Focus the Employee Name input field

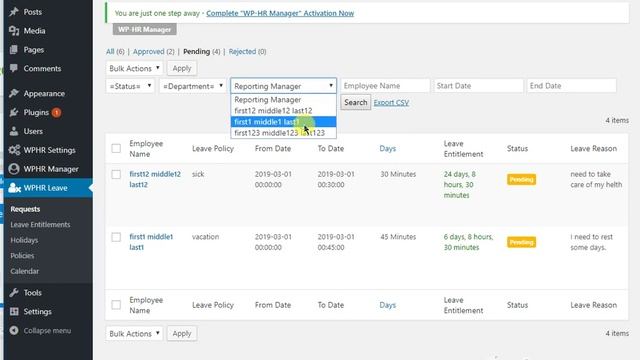click(385, 86)
